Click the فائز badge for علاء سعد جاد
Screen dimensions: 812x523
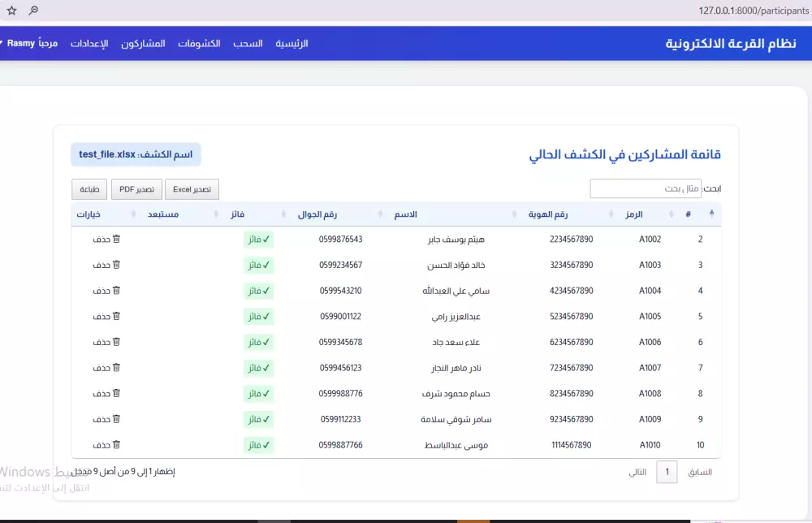click(x=258, y=342)
